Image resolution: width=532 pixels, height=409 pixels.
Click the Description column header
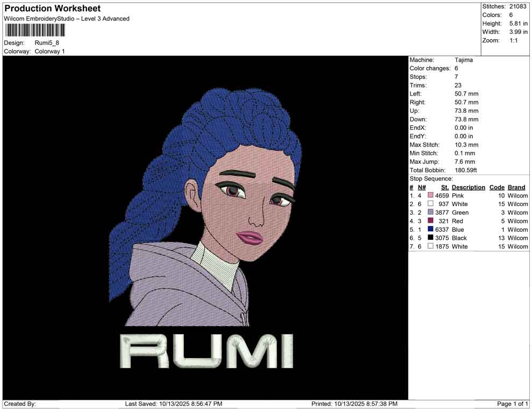[468, 187]
